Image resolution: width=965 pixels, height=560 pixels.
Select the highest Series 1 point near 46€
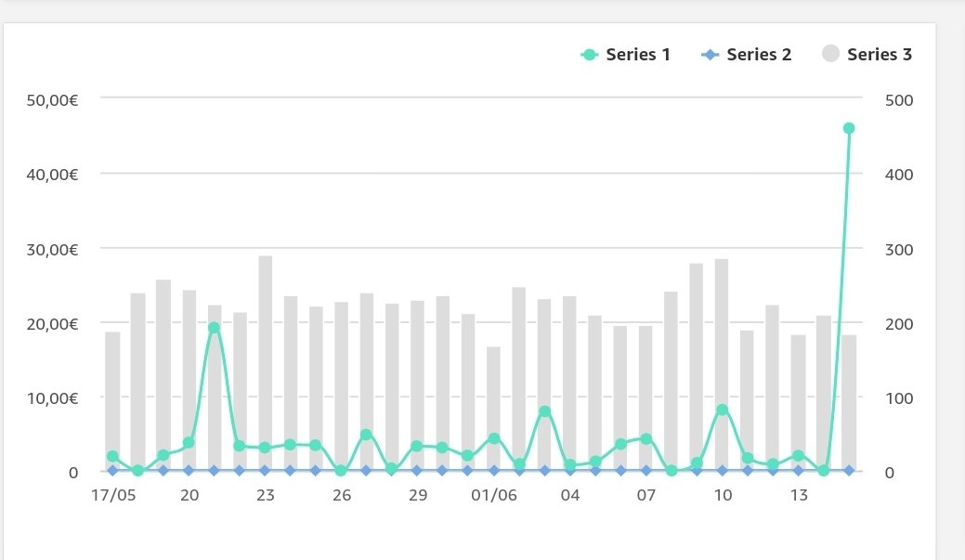tap(849, 128)
